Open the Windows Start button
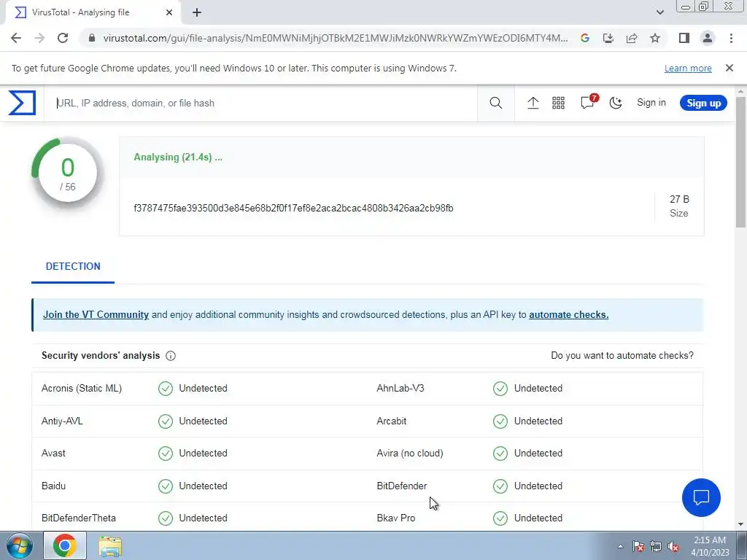Screen dimensions: 747x560 pos(19,545)
